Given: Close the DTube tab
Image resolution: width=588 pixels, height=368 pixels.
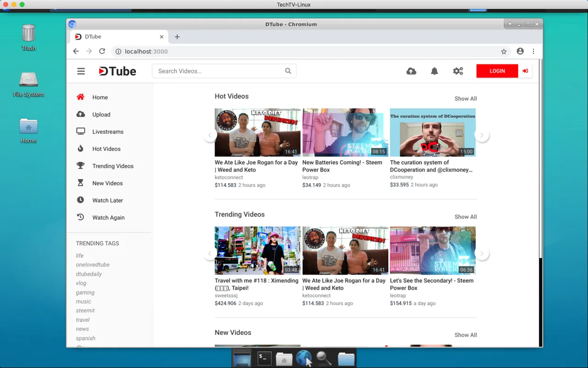Looking at the screenshot, I should (162, 37).
